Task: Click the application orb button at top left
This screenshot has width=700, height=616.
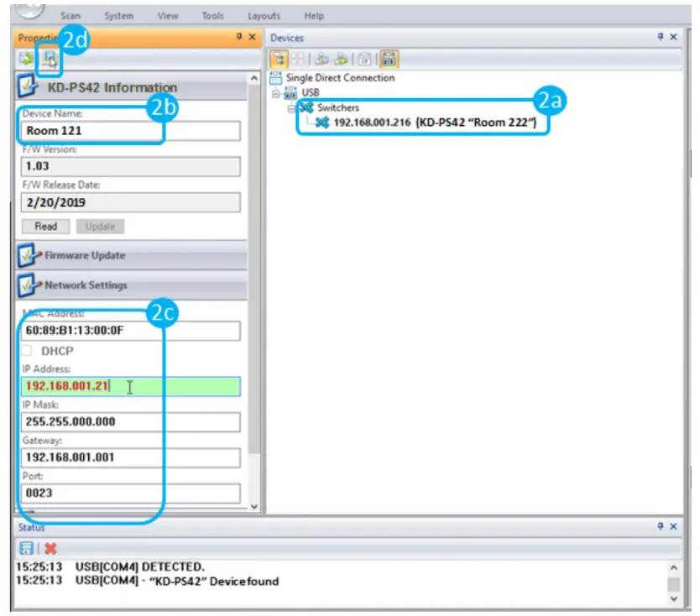Action: point(30,11)
